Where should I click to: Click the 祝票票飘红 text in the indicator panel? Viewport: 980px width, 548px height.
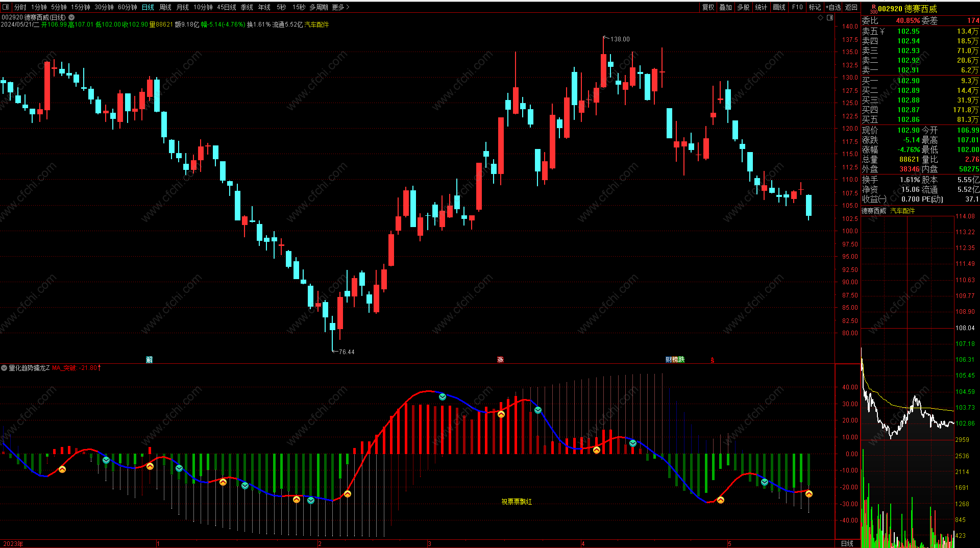(517, 502)
